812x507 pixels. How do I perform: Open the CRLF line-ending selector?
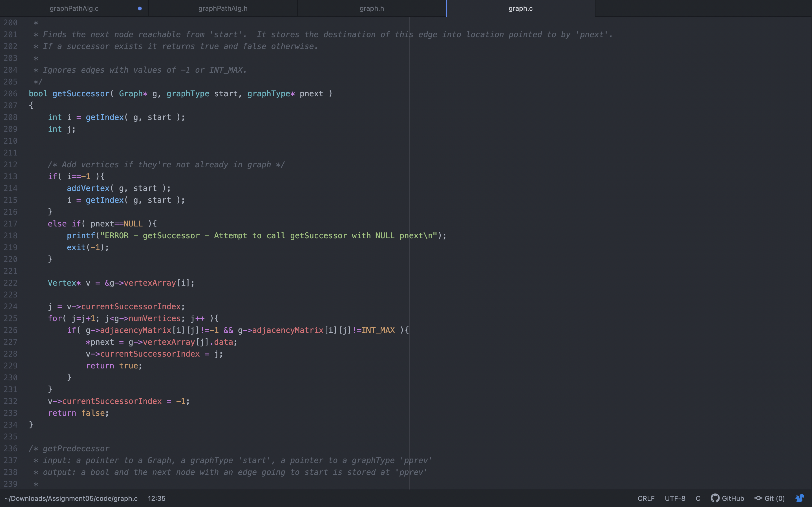[x=646, y=498]
